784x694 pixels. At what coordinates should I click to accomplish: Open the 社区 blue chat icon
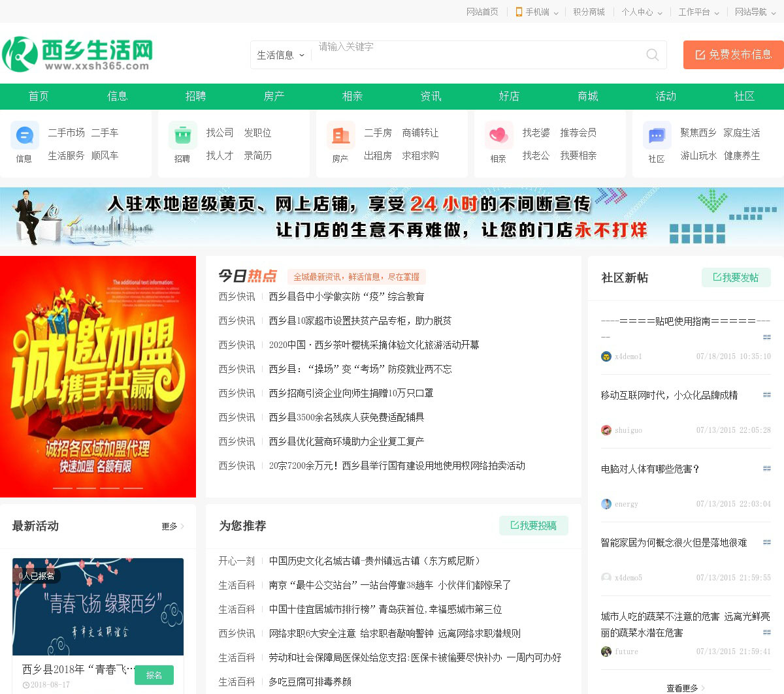657,136
